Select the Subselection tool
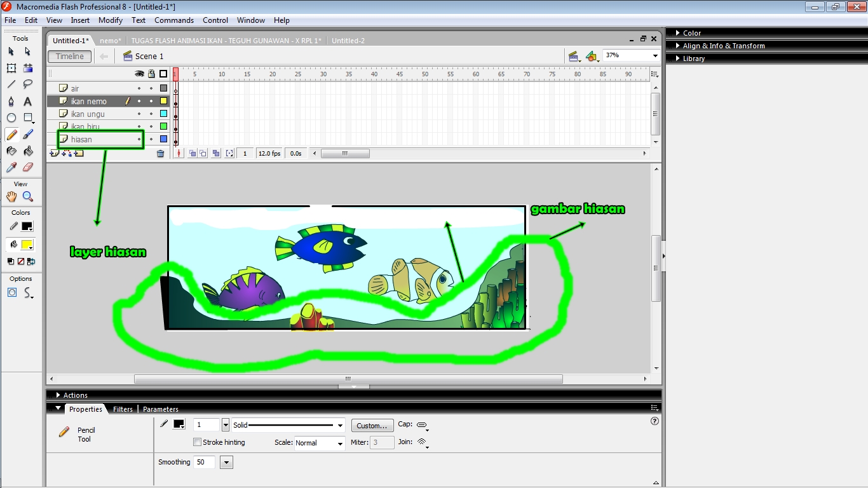The width and height of the screenshot is (868, 488). [x=28, y=51]
